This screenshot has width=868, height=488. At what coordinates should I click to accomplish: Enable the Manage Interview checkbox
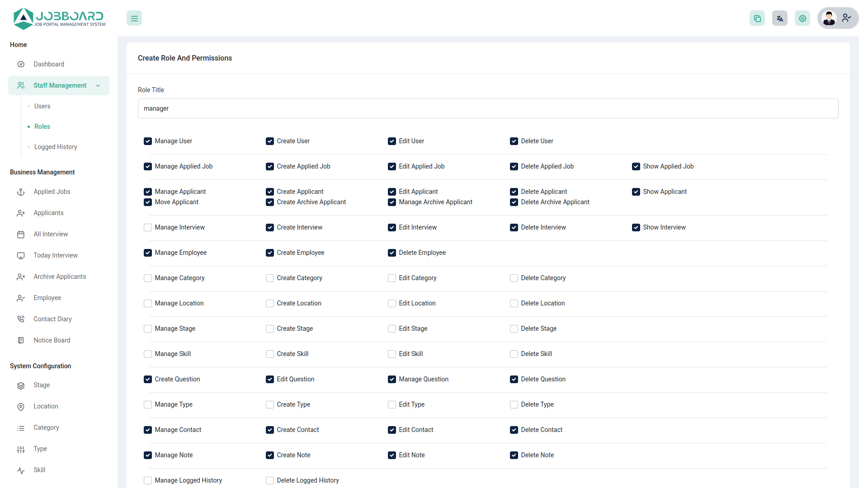147,227
